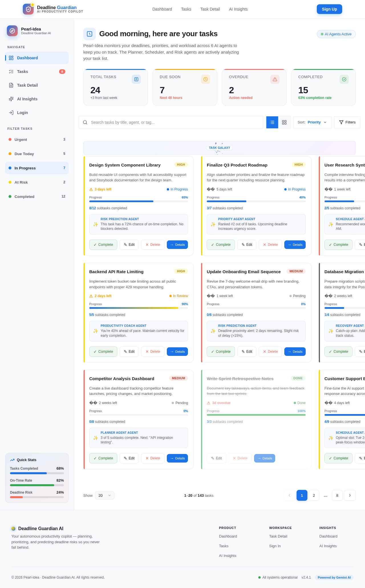Screen dimensions: 365x588
Task: Click the Sign Up button
Action: (x=329, y=9)
